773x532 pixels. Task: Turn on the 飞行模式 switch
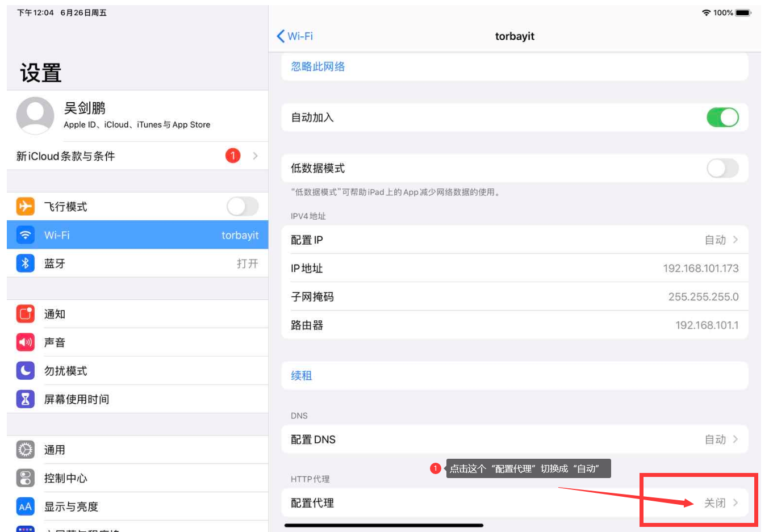243,206
